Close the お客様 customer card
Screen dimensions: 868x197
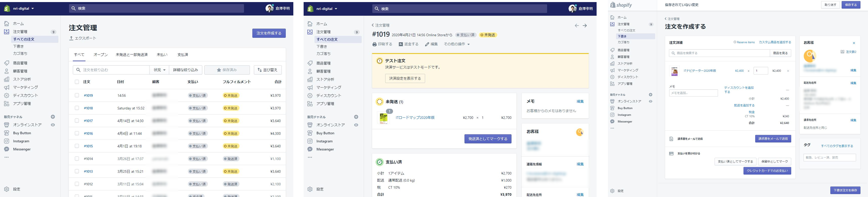pyautogui.click(x=854, y=43)
